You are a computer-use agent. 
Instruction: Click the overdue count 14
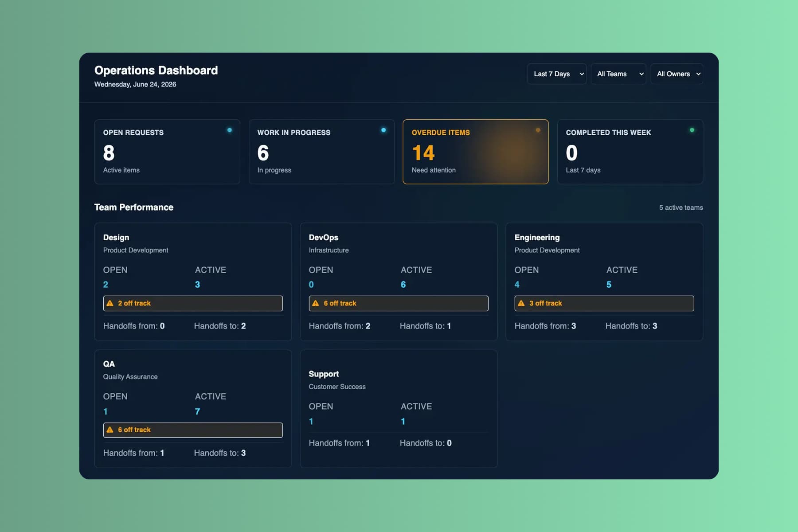click(x=423, y=153)
